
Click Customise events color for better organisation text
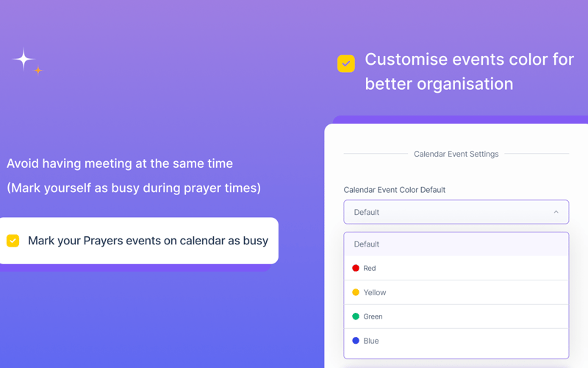pos(469,71)
